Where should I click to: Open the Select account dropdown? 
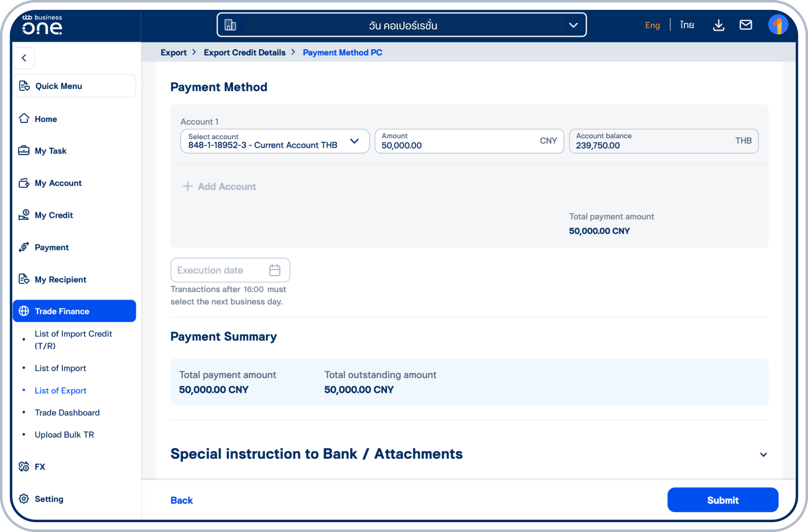[355, 141]
